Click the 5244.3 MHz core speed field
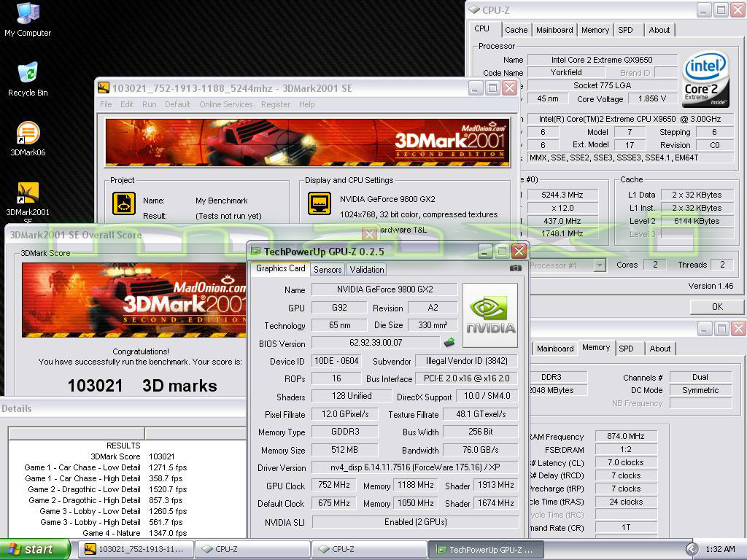 click(562, 195)
